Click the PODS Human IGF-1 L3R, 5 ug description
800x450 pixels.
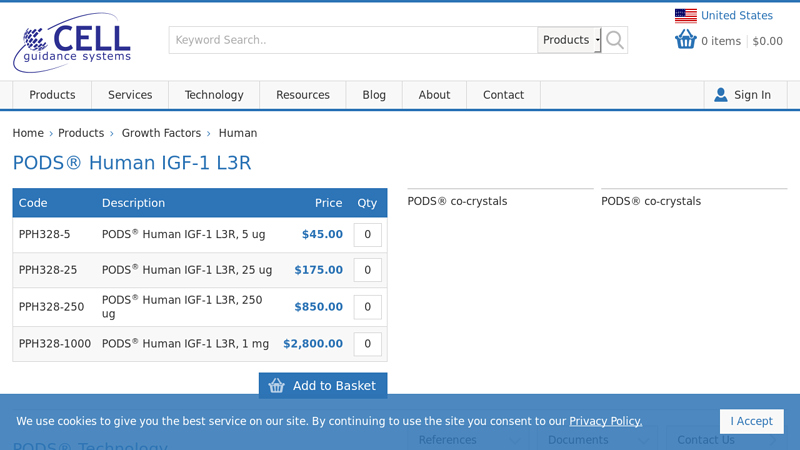point(184,235)
